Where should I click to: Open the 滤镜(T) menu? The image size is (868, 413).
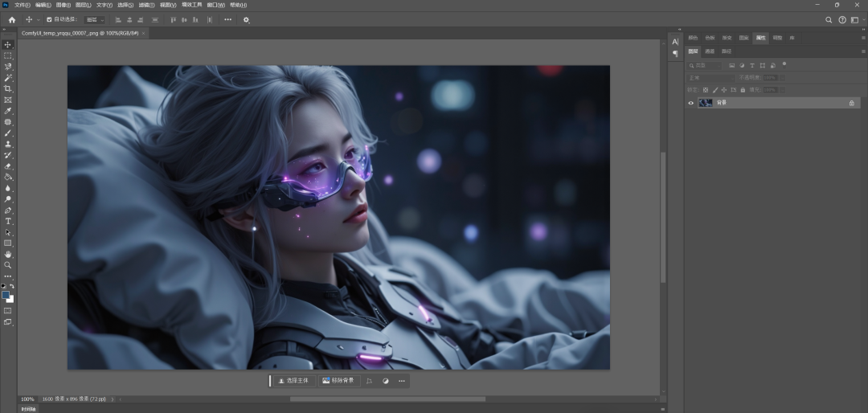pyautogui.click(x=149, y=5)
